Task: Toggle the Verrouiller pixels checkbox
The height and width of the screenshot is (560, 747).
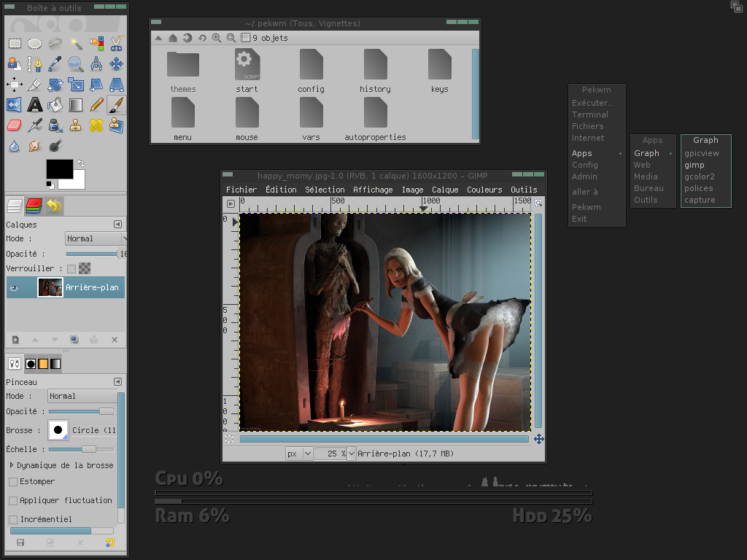Action: click(71, 268)
